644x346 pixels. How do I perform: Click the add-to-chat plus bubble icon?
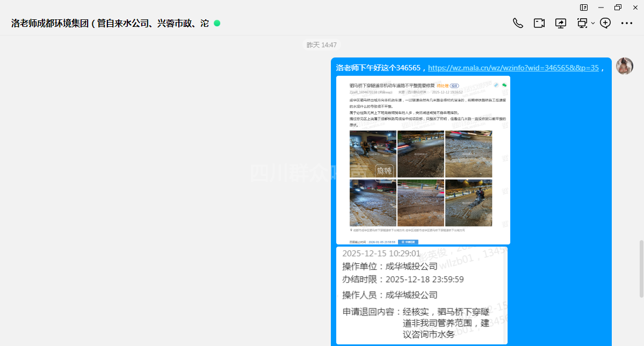[x=605, y=23]
